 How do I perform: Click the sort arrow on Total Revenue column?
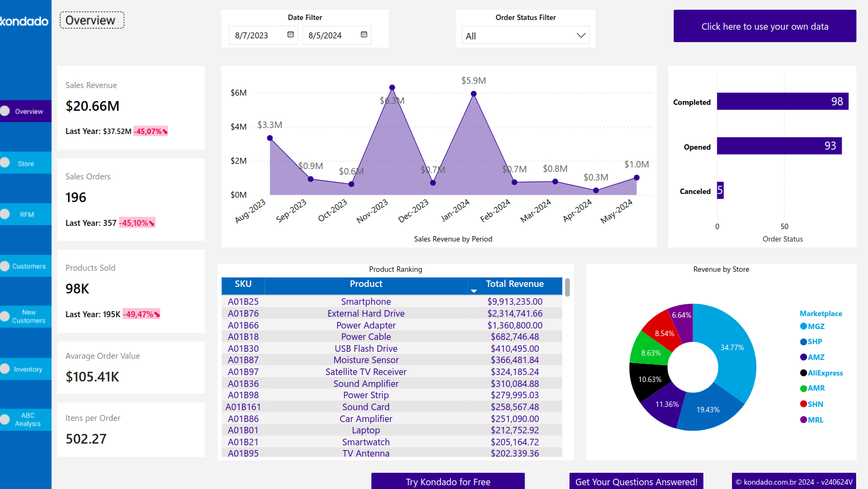[474, 291]
